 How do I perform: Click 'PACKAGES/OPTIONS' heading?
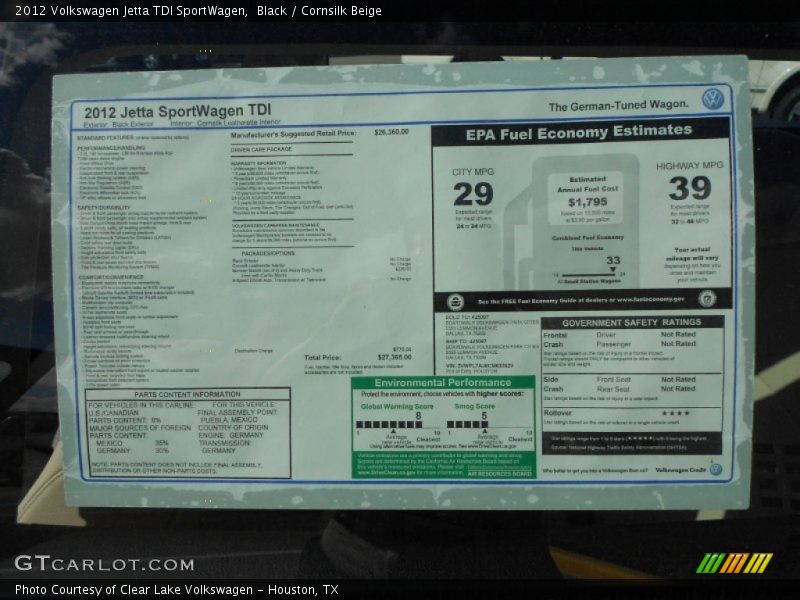(x=268, y=253)
